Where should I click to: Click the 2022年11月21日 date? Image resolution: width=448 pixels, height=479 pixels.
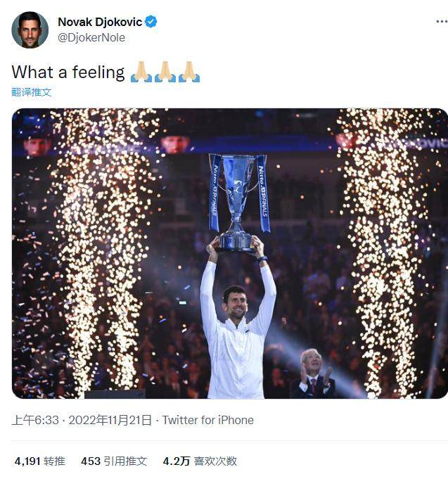[109, 420]
